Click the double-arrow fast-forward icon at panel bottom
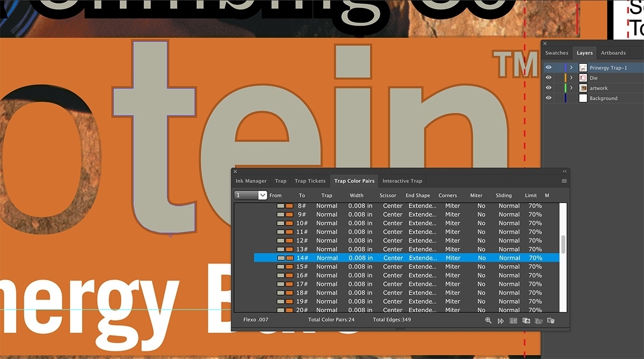This screenshot has width=644, height=359. pyautogui.click(x=501, y=320)
